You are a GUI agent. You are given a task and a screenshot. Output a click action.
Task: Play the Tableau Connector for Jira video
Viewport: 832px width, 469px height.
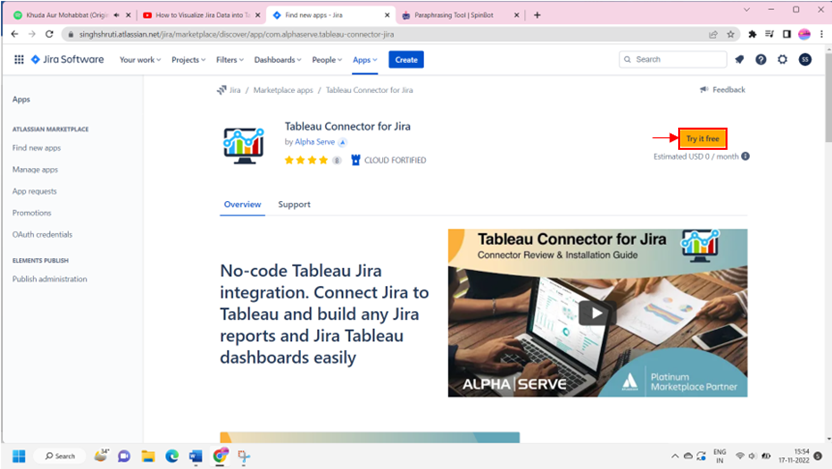597,313
